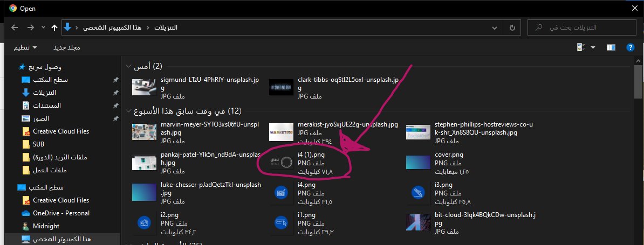The image size is (644, 245).
Task: Open ملفات العمل folder
Action: pos(44,170)
